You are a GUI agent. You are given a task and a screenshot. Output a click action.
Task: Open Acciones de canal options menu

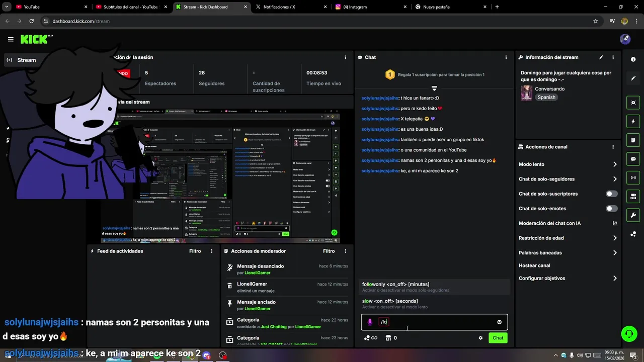[613, 147]
